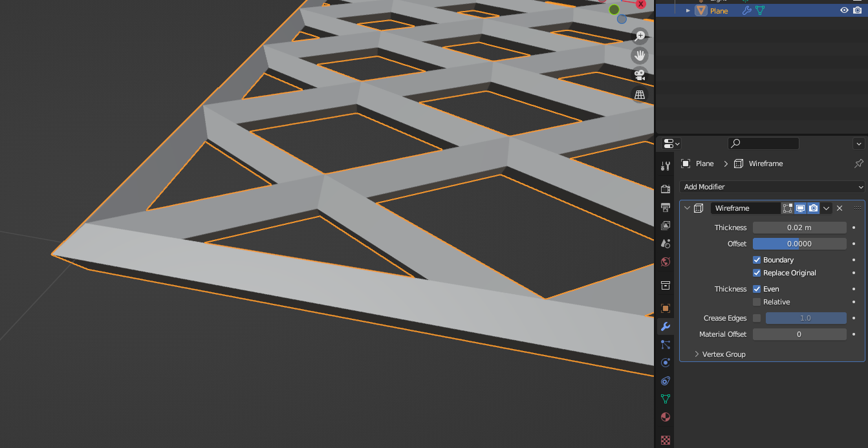Remove the Wireframe modifier with X button

[x=840, y=208]
